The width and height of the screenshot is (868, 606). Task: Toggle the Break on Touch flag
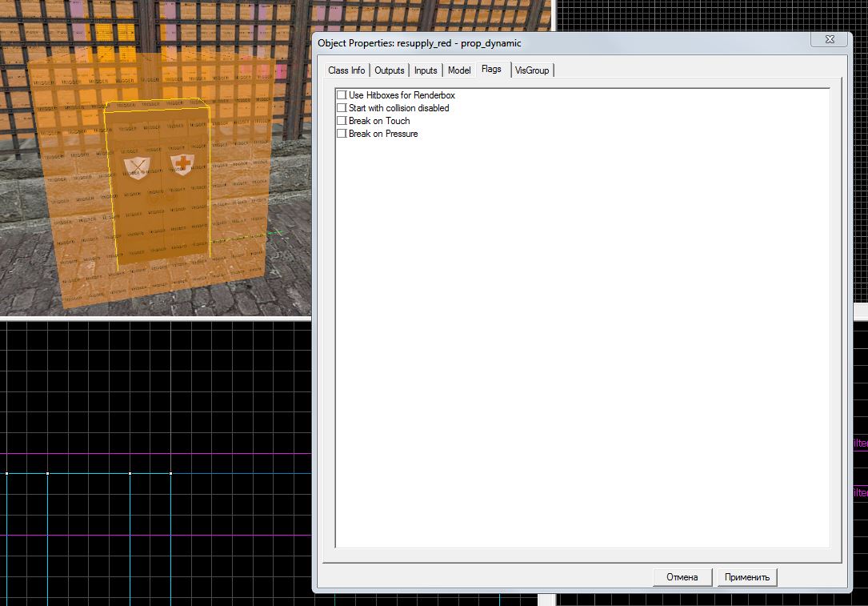coord(342,121)
